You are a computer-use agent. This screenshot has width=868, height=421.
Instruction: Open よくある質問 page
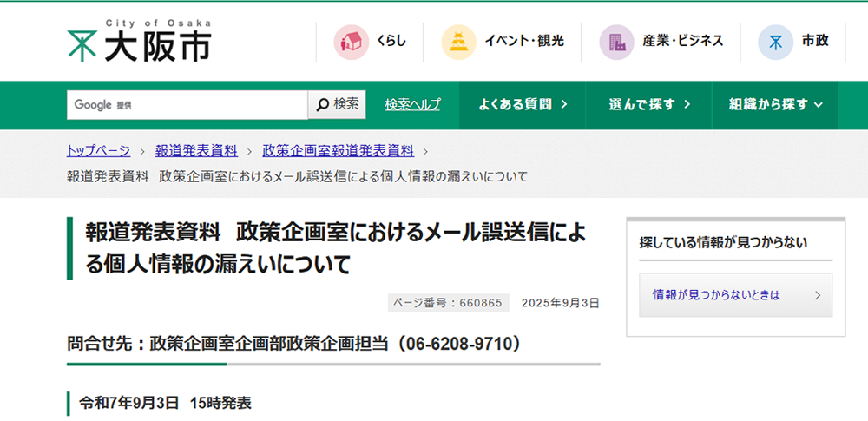(x=523, y=105)
